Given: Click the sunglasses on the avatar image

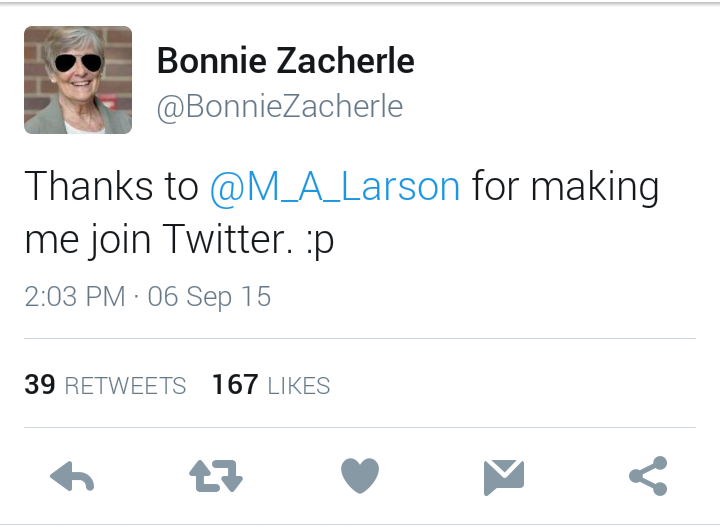Looking at the screenshot, I should [x=77, y=64].
